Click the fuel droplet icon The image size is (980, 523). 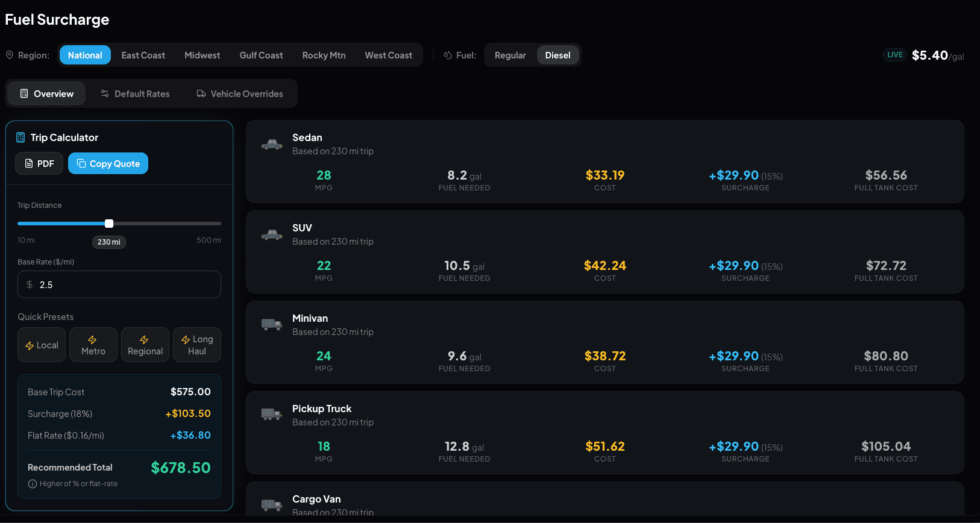(x=448, y=55)
